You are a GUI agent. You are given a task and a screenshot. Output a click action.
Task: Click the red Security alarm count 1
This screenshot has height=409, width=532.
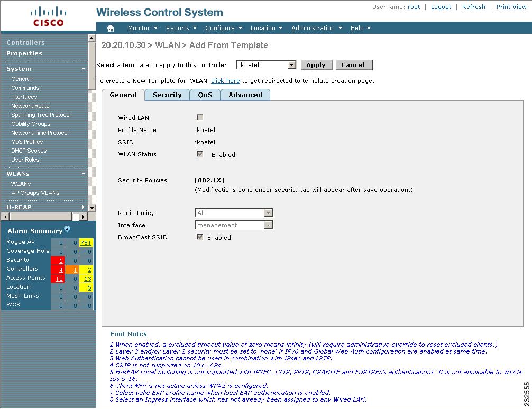tap(58, 261)
